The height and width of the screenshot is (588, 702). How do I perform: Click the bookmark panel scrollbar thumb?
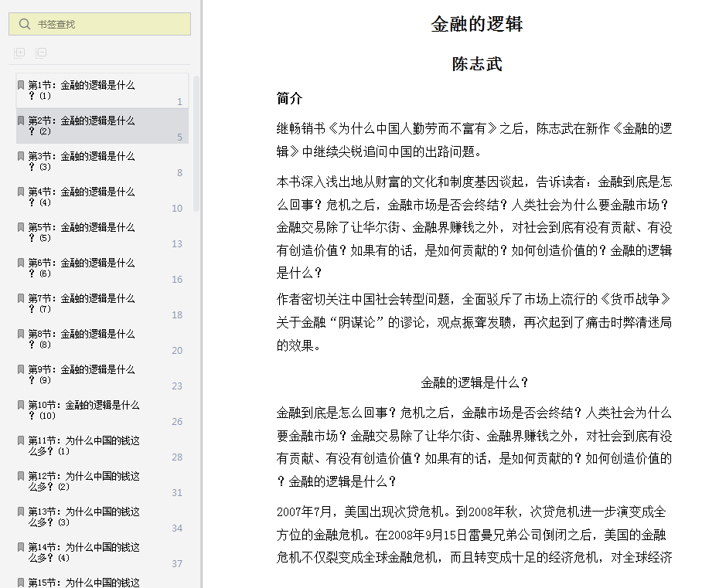tap(196, 143)
